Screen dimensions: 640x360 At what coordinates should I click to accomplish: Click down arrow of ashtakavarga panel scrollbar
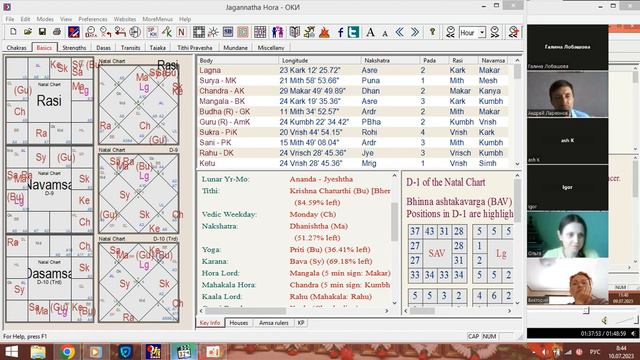[518, 302]
